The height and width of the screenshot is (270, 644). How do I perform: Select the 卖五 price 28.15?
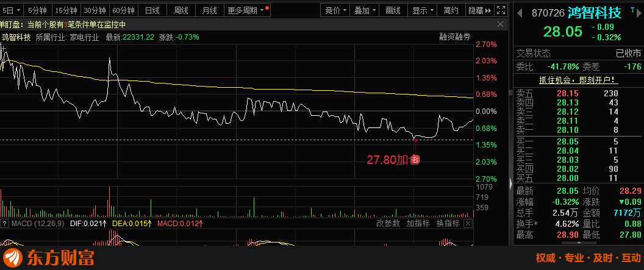(568, 94)
